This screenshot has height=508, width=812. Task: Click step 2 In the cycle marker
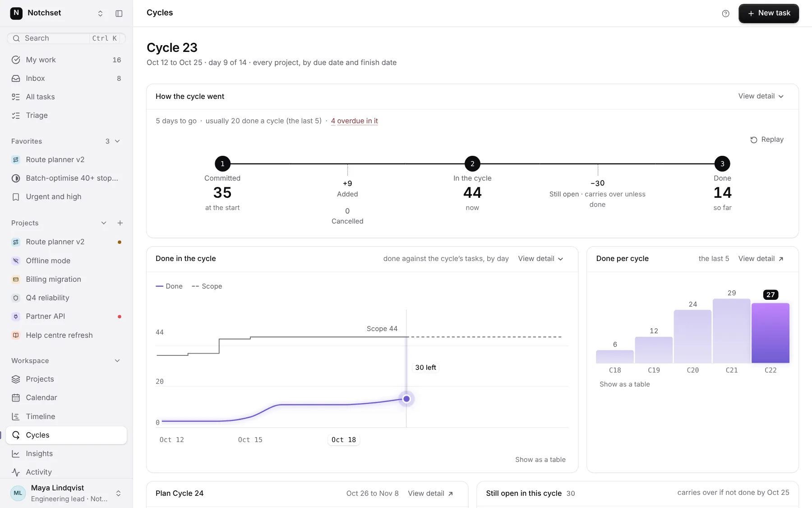[472, 164]
